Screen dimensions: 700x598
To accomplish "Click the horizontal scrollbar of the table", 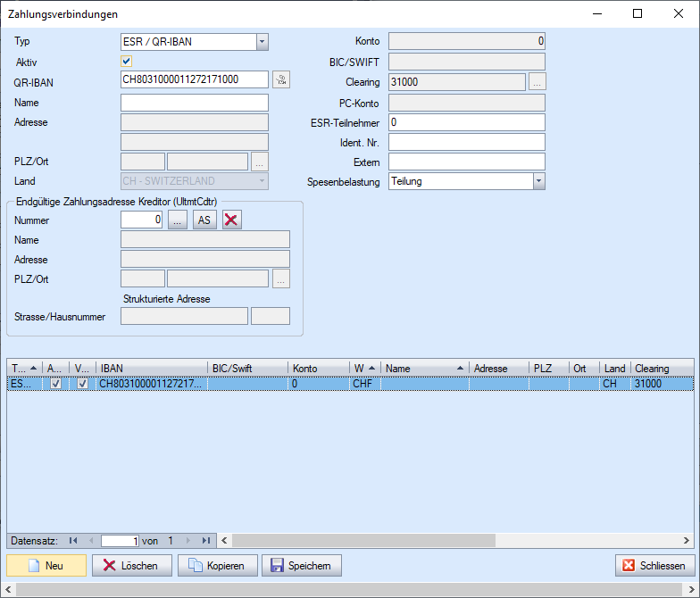I will click(x=446, y=540).
